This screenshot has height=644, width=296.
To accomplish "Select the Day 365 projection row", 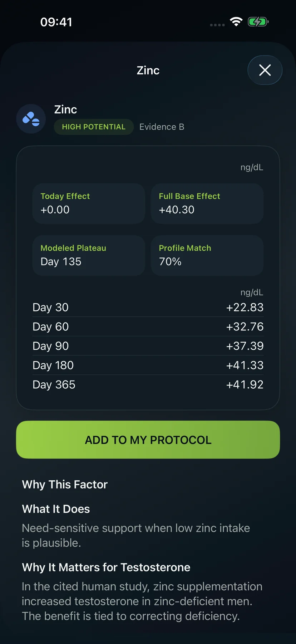I will click(x=148, y=384).
